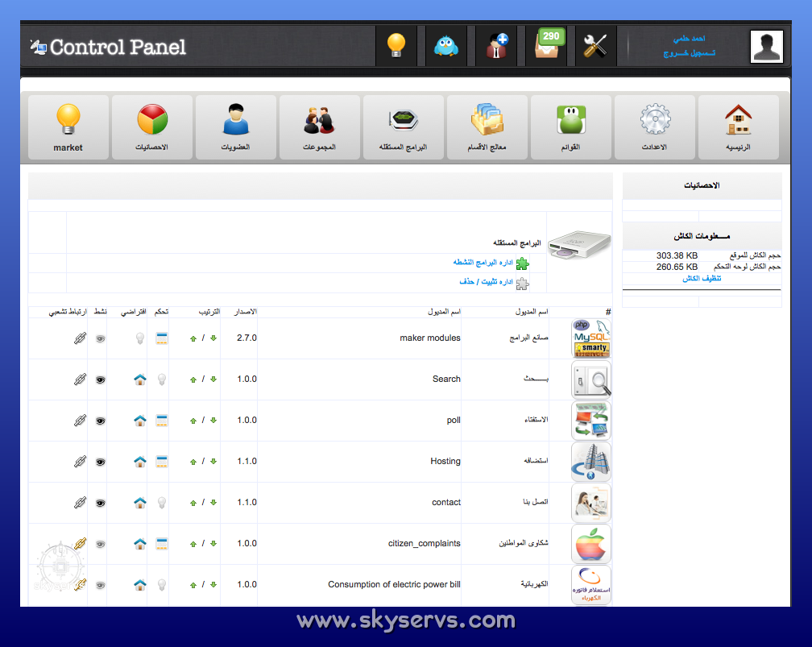Move the Hosting module down in order
This screenshot has width=812, height=647.
pyautogui.click(x=213, y=462)
